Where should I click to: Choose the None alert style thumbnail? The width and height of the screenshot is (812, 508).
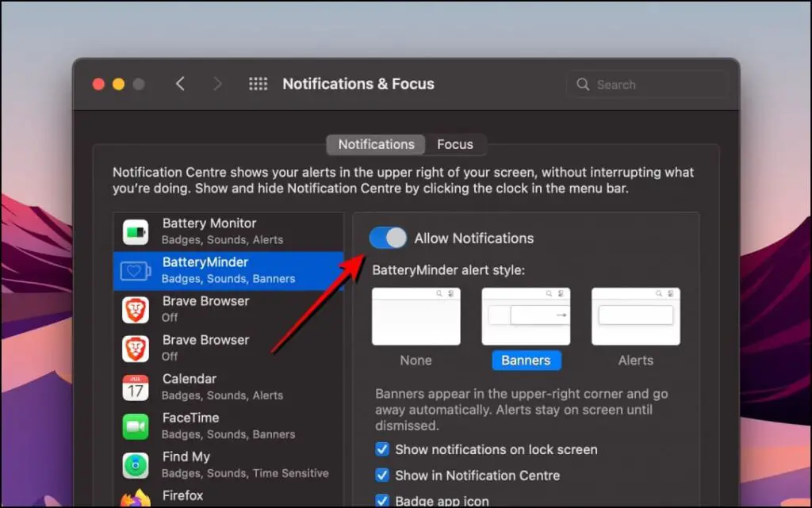pos(416,316)
